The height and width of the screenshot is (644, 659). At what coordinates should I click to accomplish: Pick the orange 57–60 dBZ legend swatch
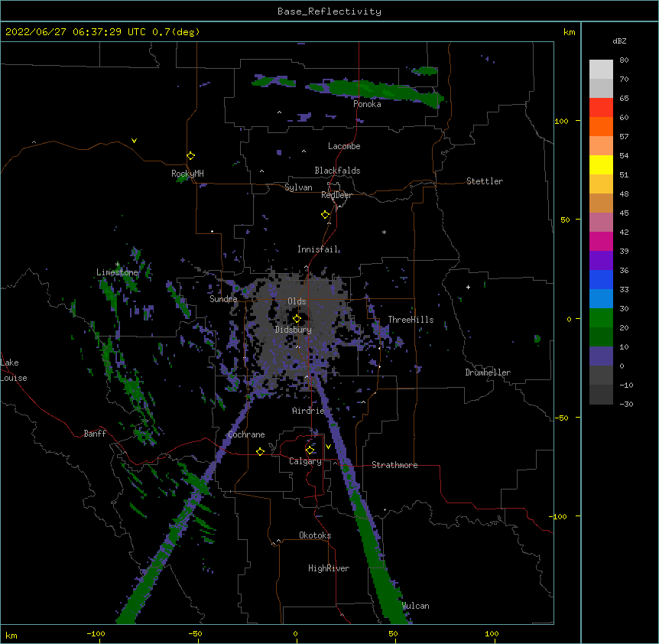[x=601, y=126]
